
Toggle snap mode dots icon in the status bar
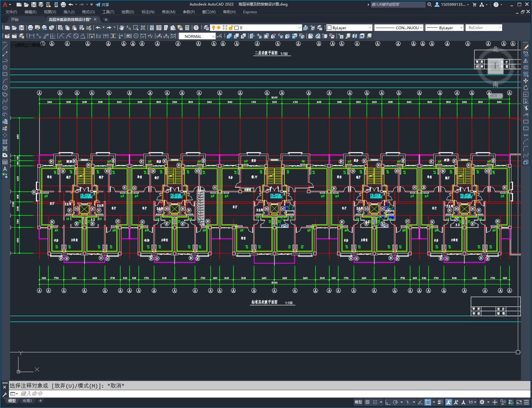coord(375,402)
